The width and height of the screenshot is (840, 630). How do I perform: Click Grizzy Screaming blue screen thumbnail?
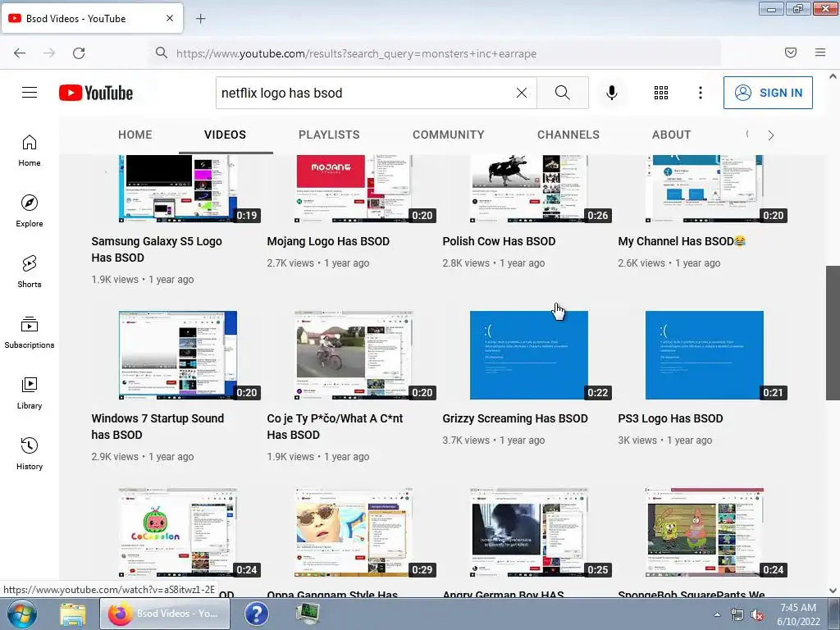coord(529,355)
